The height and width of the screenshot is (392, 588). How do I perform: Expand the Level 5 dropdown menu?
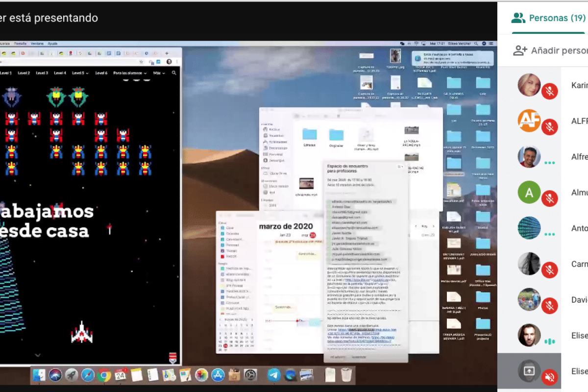[80, 73]
